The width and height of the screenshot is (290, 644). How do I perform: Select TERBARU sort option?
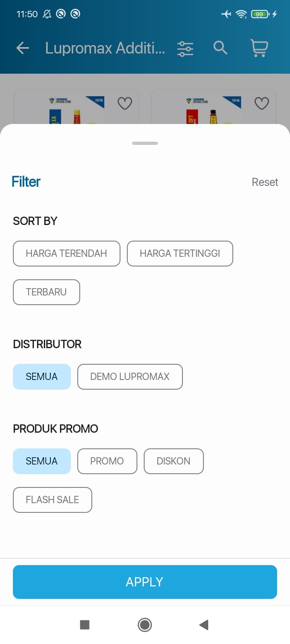[46, 292]
